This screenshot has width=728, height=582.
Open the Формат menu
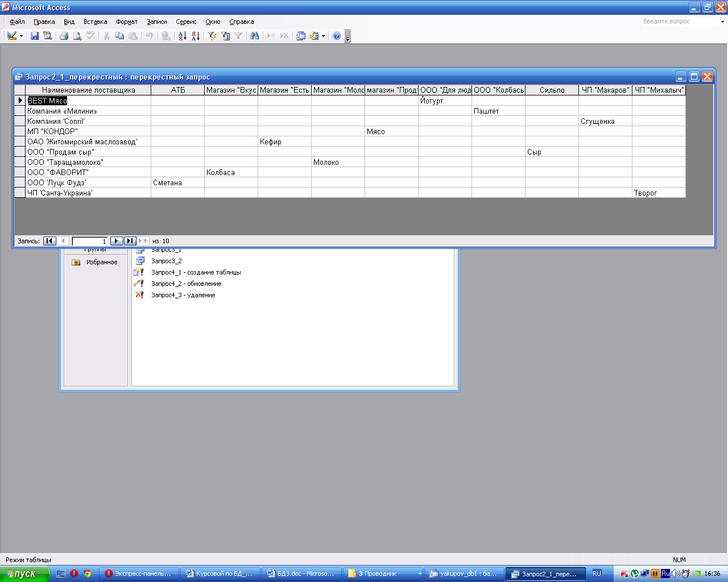[127, 22]
